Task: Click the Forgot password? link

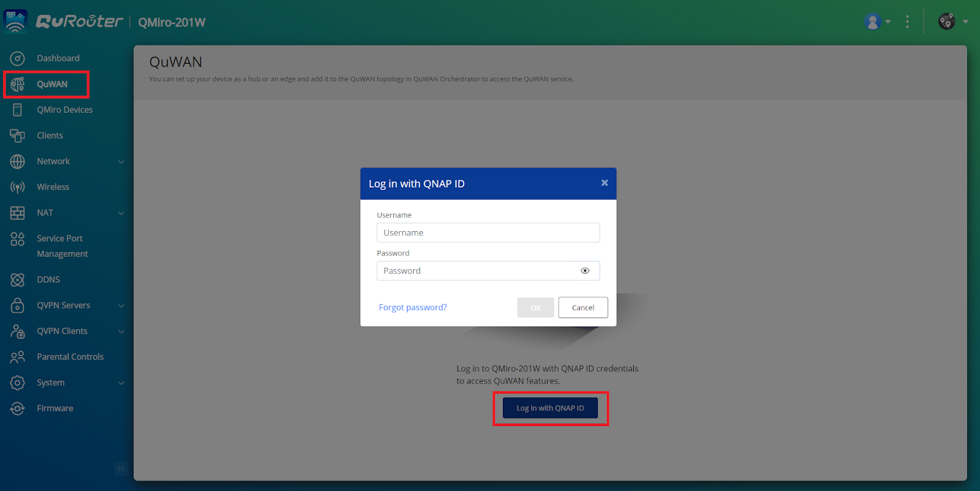Action: [413, 307]
